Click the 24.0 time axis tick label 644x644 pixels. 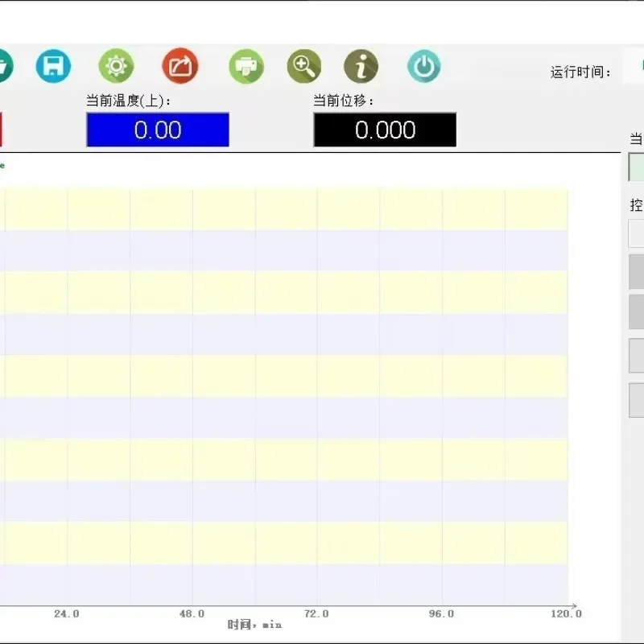point(67,613)
